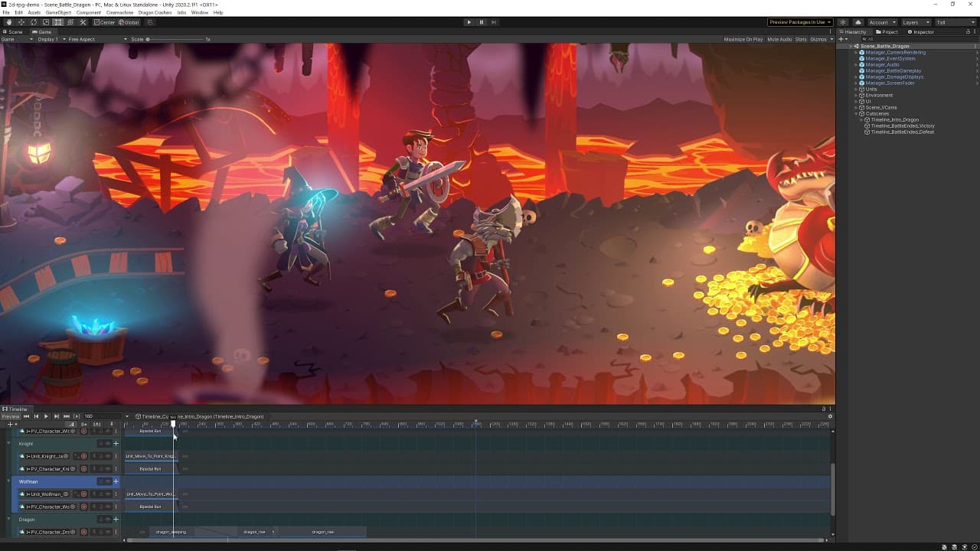Go to Timeline end frame
Viewport: 980px width, 551px height.
[67, 416]
